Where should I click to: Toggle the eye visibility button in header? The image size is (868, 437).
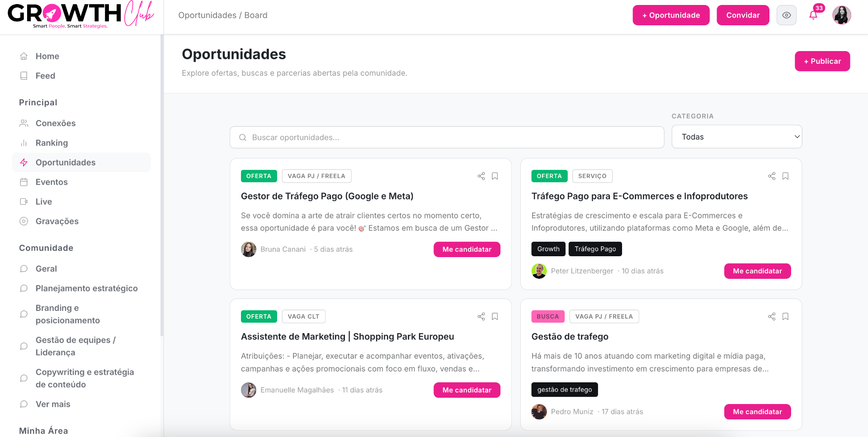[787, 15]
